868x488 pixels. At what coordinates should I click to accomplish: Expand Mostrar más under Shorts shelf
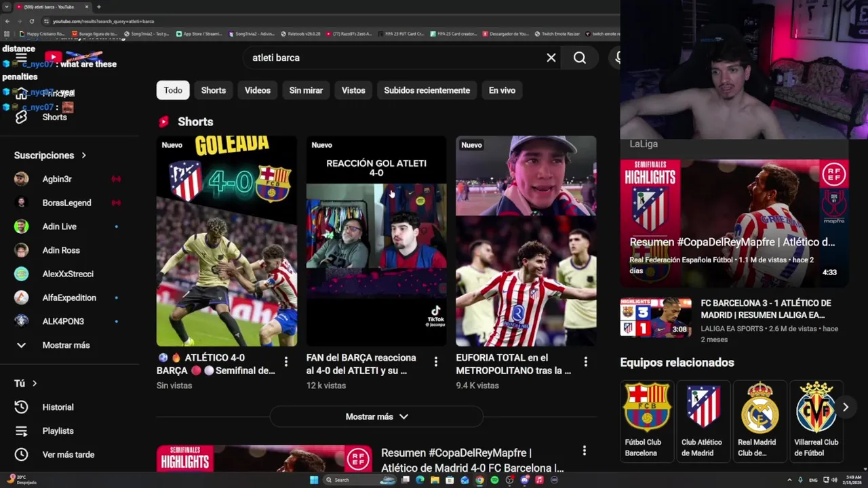pyautogui.click(x=376, y=417)
